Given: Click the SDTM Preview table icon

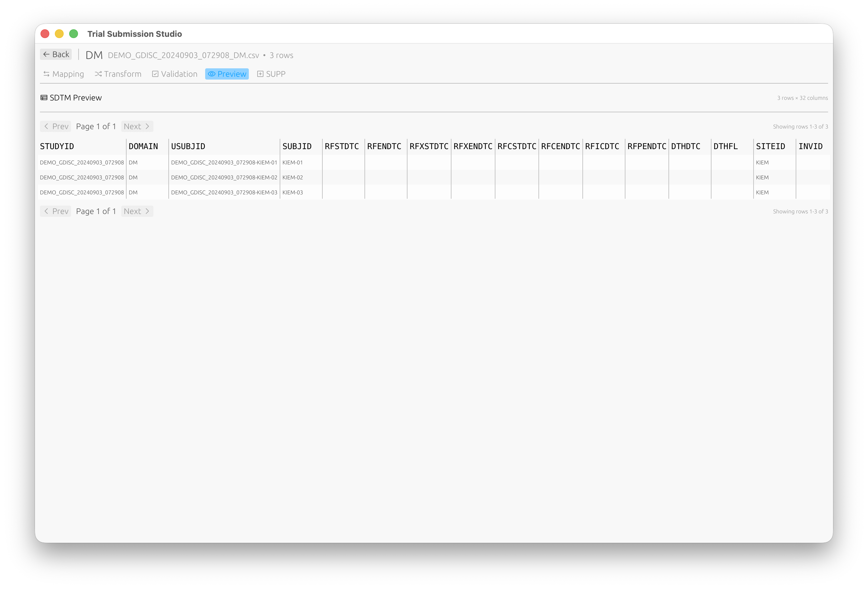Looking at the screenshot, I should [44, 98].
